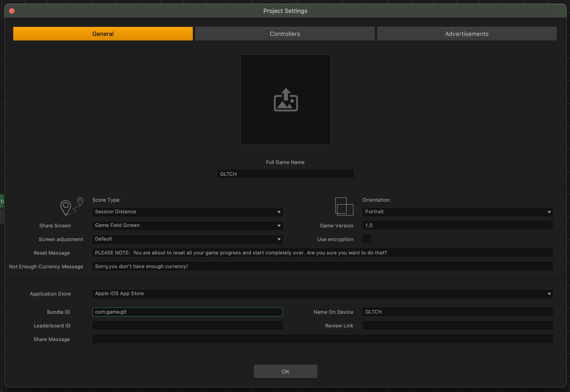Viewport: 570px width, 392px height.
Task: Select the General tab
Action: (x=103, y=34)
